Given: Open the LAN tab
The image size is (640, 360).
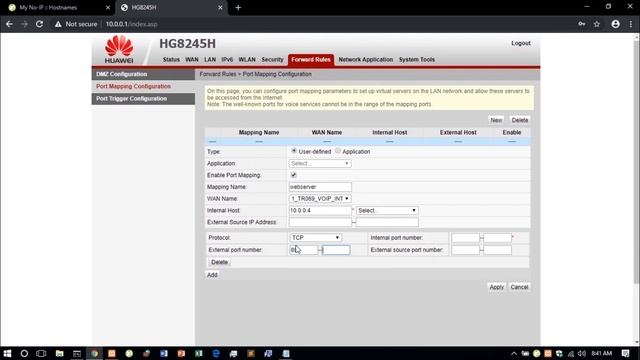Looking at the screenshot, I should coord(210,60).
